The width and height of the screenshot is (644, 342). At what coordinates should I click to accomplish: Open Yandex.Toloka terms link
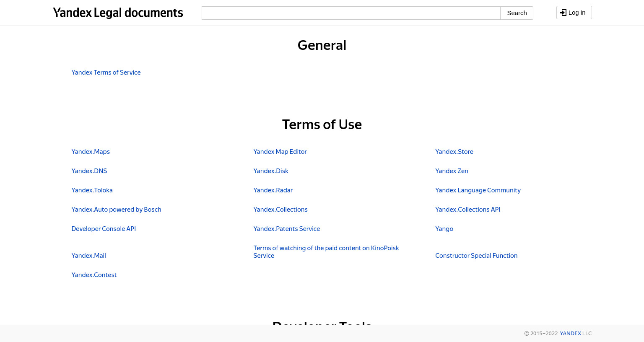click(x=92, y=190)
